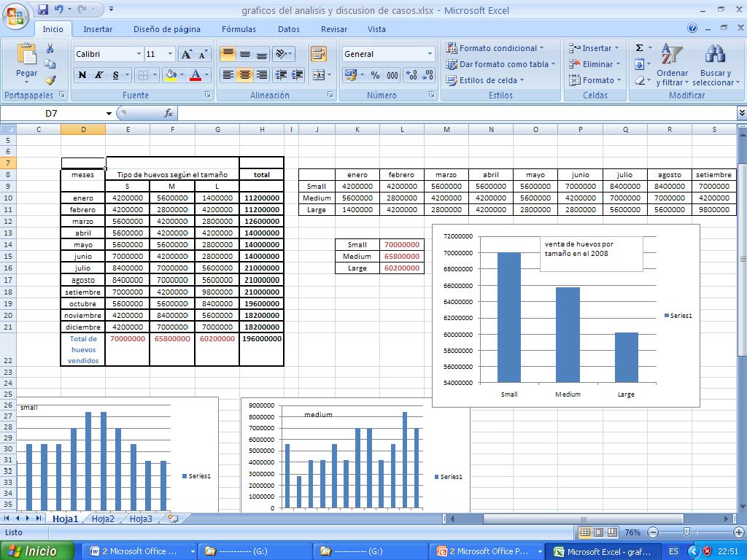
Task: Open the Calibri font dropdown
Action: 139,53
